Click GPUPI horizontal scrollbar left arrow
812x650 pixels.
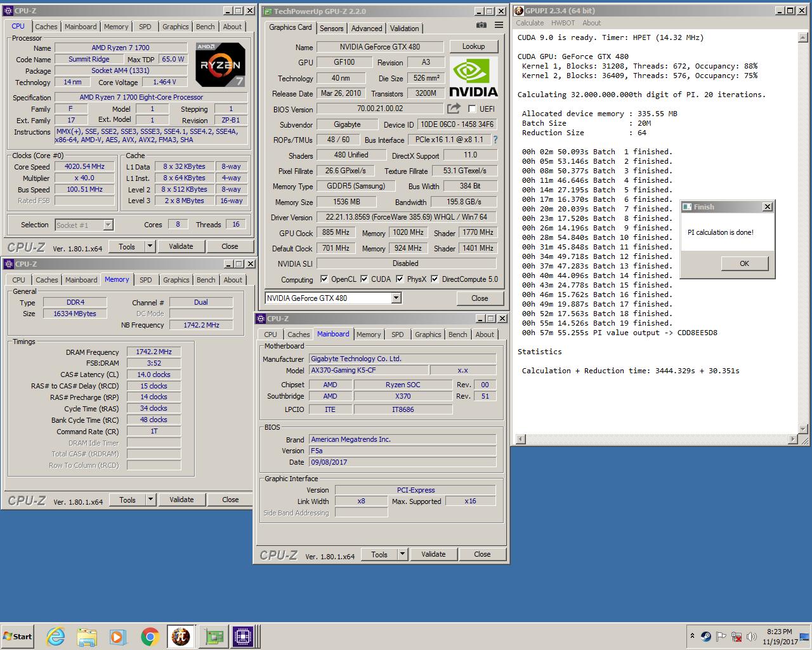pyautogui.click(x=520, y=439)
